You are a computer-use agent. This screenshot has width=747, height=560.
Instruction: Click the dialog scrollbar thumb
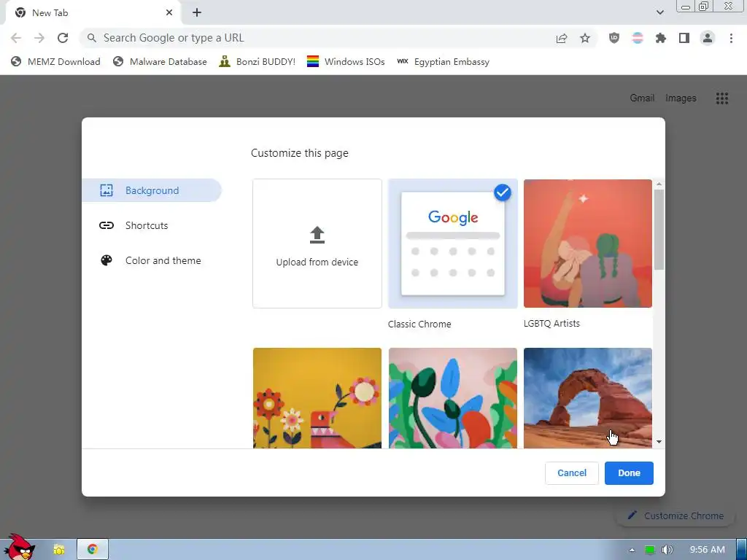(x=659, y=230)
